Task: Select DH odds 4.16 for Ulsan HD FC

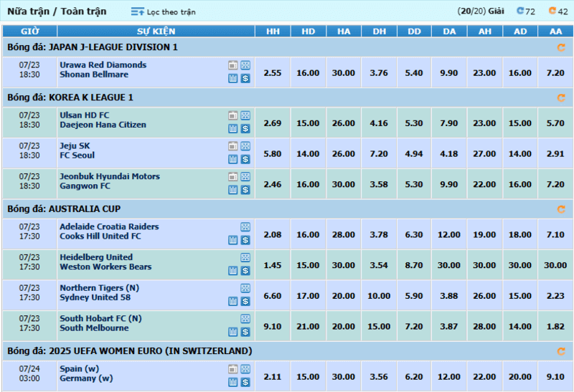Action: (379, 123)
